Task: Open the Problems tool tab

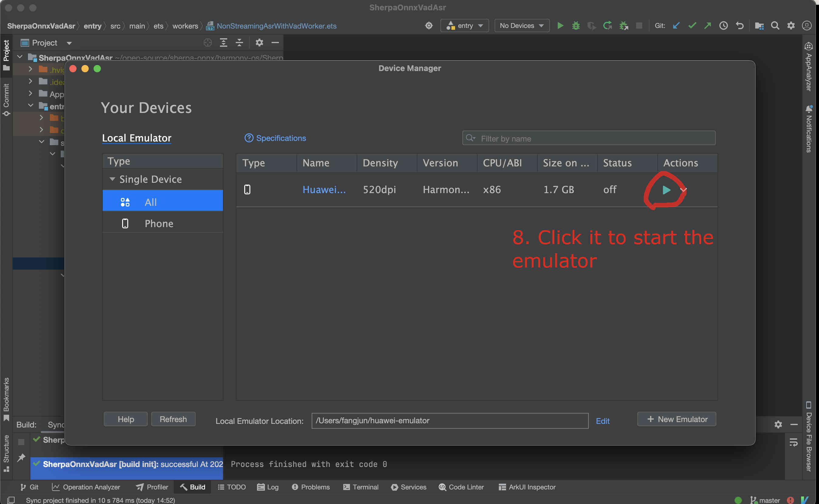Action: pos(310,487)
